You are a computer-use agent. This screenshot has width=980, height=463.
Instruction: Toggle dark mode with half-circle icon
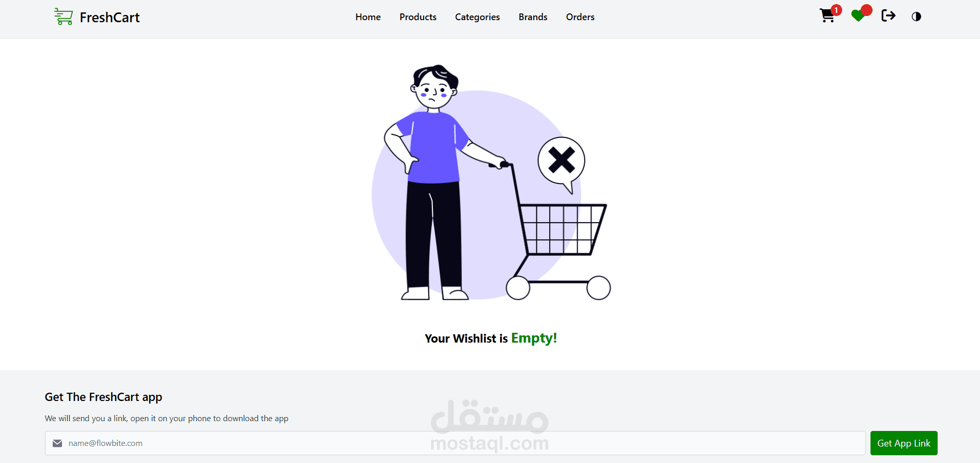916,17
